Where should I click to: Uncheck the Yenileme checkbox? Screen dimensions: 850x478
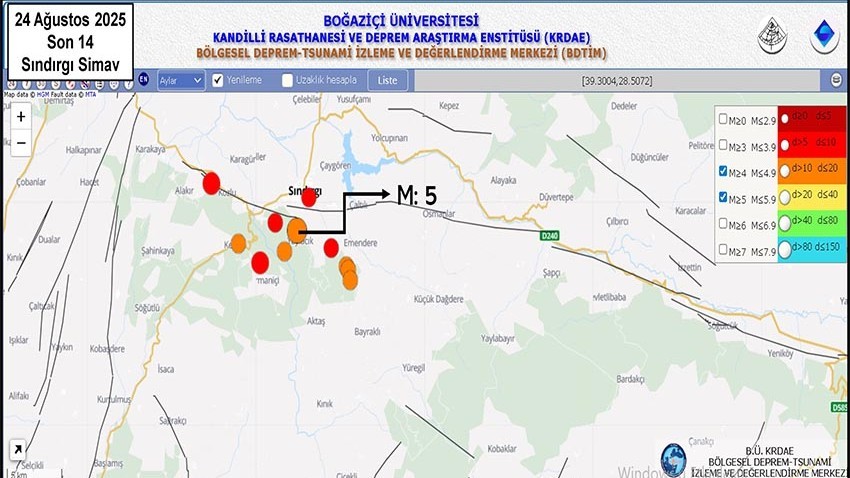coord(218,80)
